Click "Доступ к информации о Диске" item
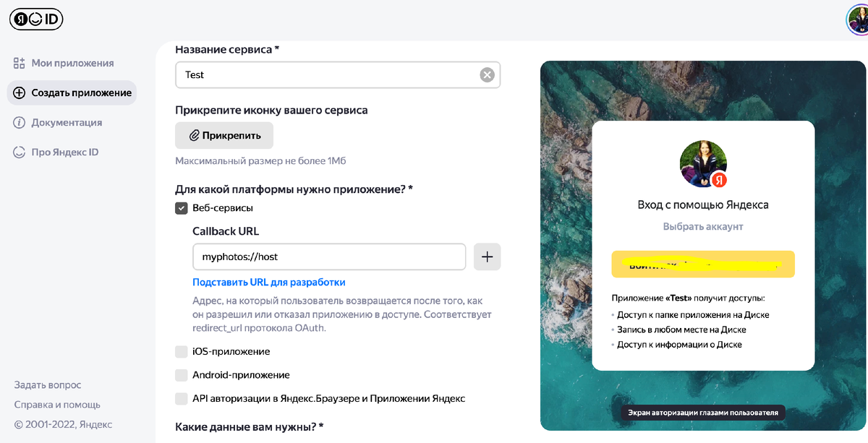The height and width of the screenshot is (443, 868). tap(679, 345)
